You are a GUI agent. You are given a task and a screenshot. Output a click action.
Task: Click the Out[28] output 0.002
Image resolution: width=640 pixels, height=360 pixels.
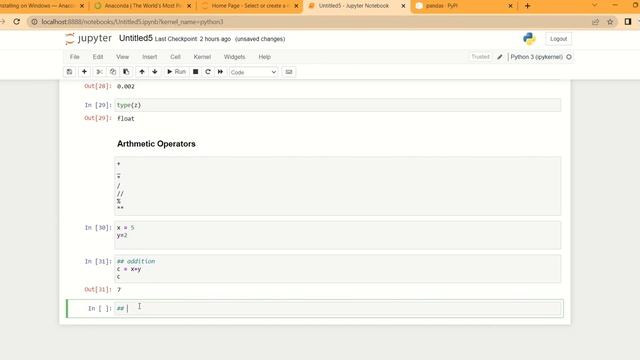click(126, 87)
